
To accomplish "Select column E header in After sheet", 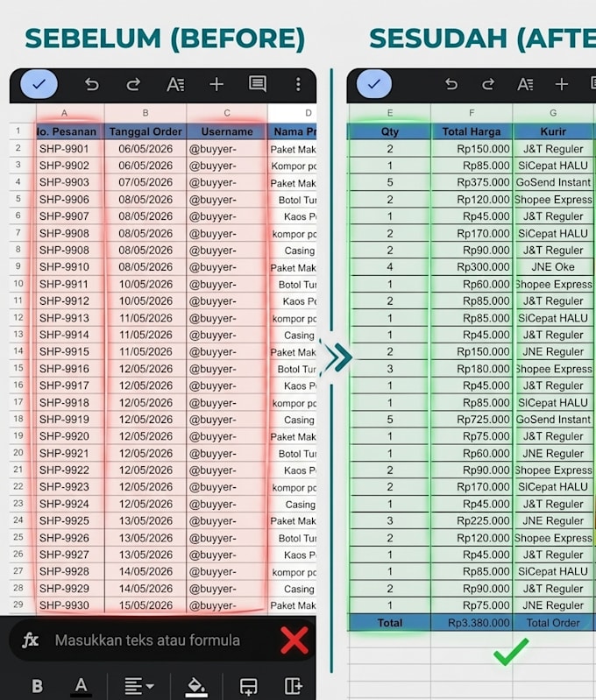I will pos(389,113).
